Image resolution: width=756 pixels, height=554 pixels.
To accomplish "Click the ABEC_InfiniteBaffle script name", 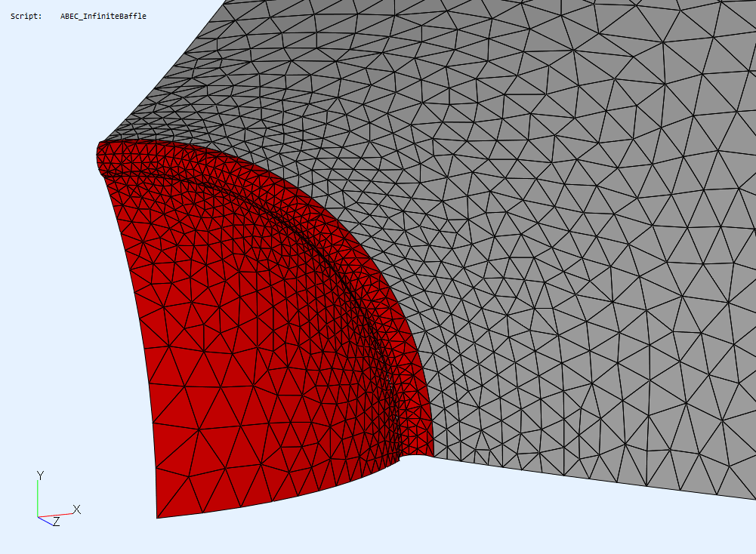I will (103, 17).
